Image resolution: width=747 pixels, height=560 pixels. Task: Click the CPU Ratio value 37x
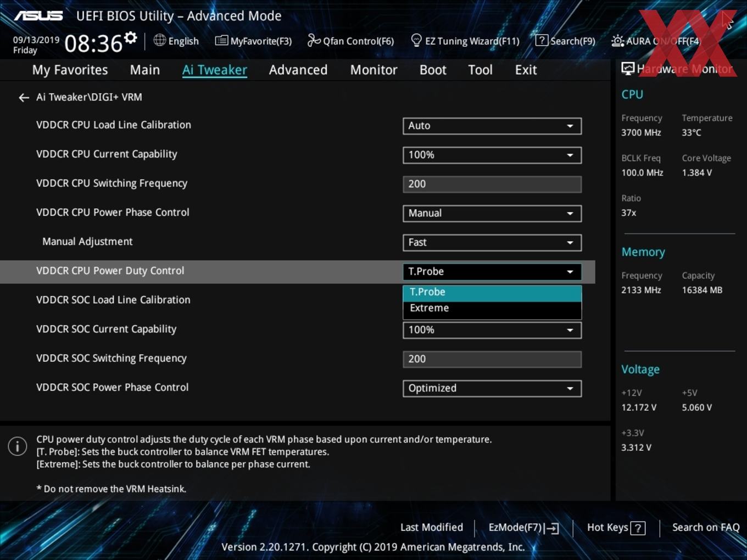click(629, 213)
